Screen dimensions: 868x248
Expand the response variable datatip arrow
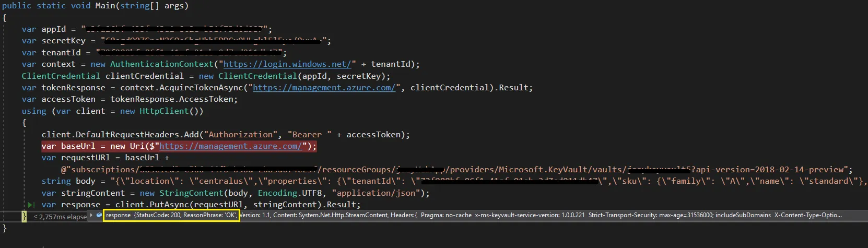tap(91, 215)
